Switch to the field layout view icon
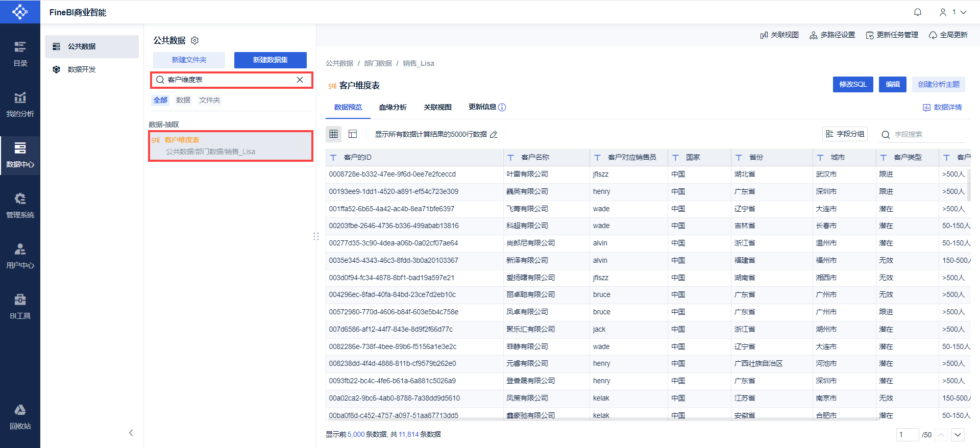This screenshot has width=980, height=448. pyautogui.click(x=353, y=134)
